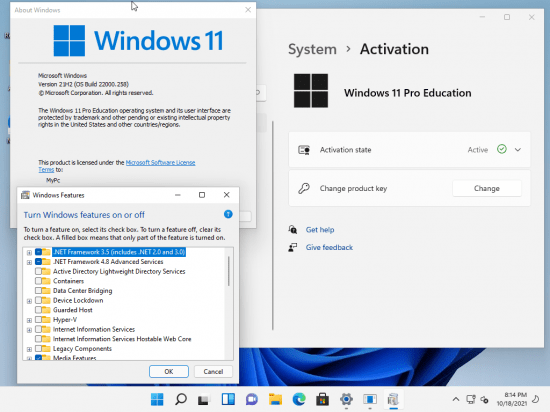Click the Change product key icon
This screenshot has height=412, width=550.
tap(304, 188)
